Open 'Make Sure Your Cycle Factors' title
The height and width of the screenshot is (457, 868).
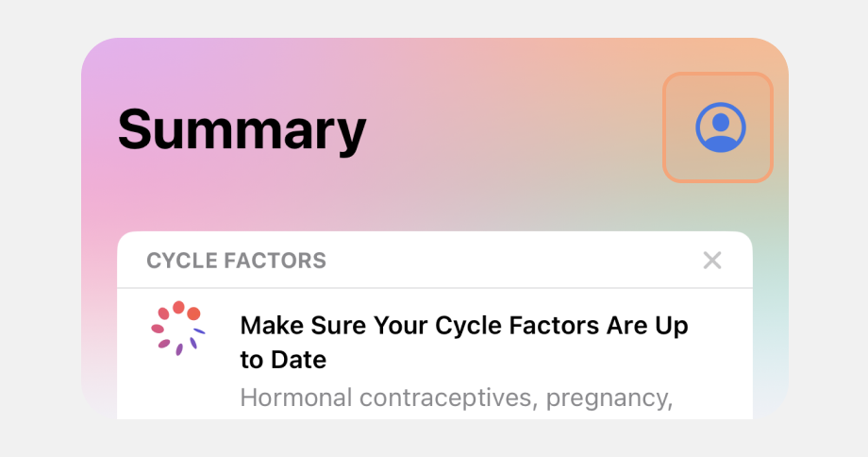[464, 343]
